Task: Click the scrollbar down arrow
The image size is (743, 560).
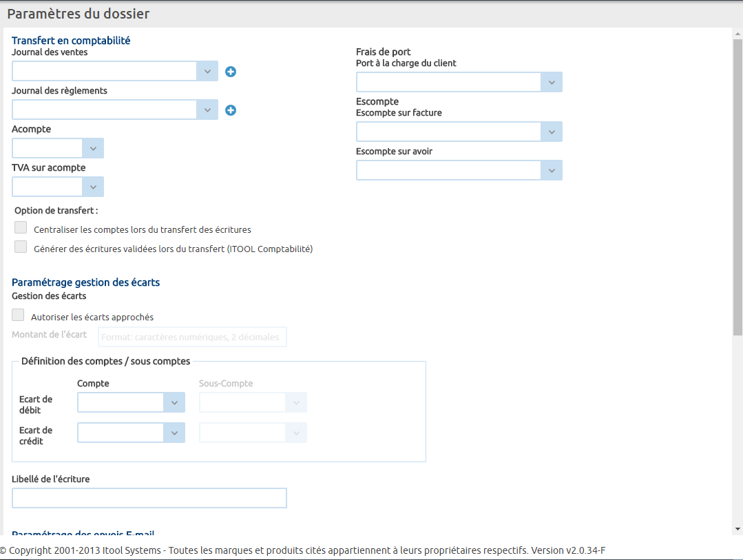Action: [737, 529]
